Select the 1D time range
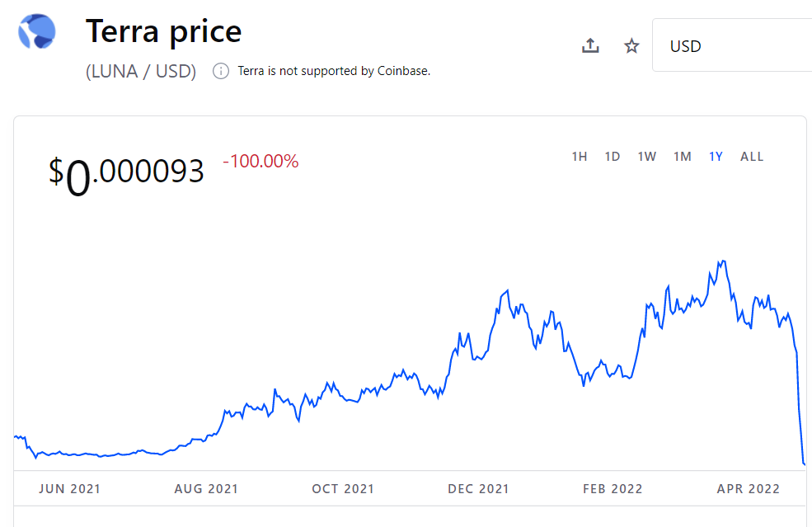Viewport: 812px width, 527px height. (613, 157)
